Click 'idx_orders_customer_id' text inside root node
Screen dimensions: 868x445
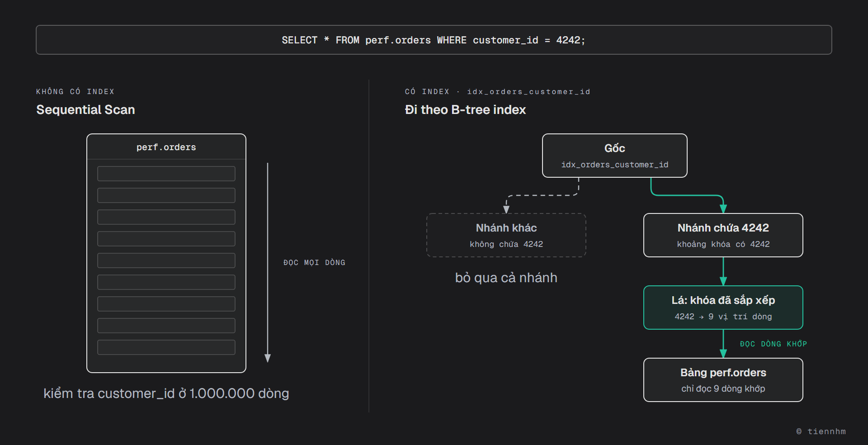pyautogui.click(x=615, y=165)
